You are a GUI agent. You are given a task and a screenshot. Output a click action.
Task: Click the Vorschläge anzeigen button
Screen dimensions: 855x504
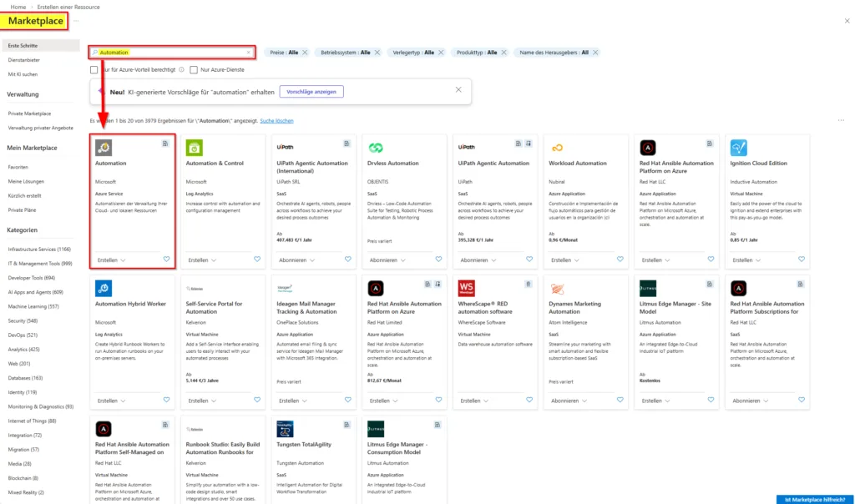click(x=311, y=91)
